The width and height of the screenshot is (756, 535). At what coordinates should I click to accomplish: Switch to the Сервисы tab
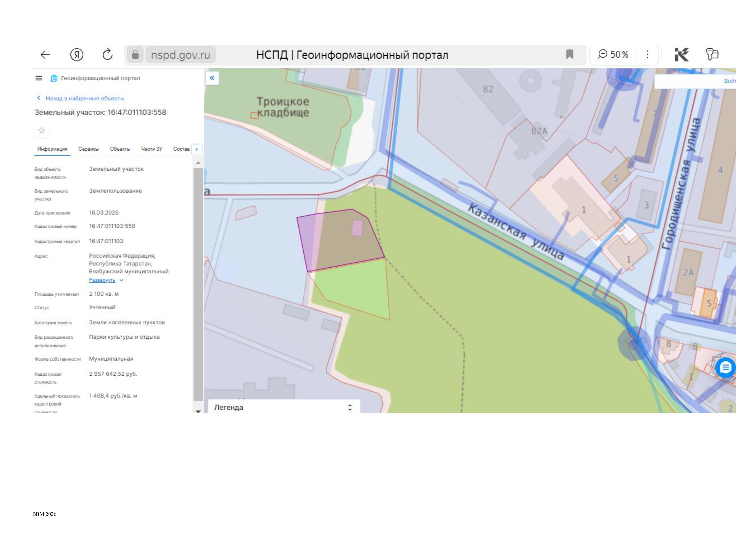89,149
